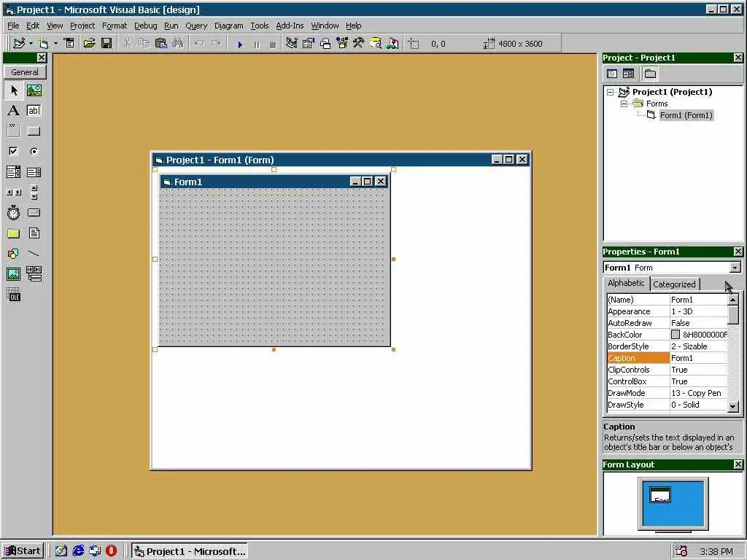Click the Open Project folder icon
Viewport: 747px width, 560px height.
tap(89, 44)
